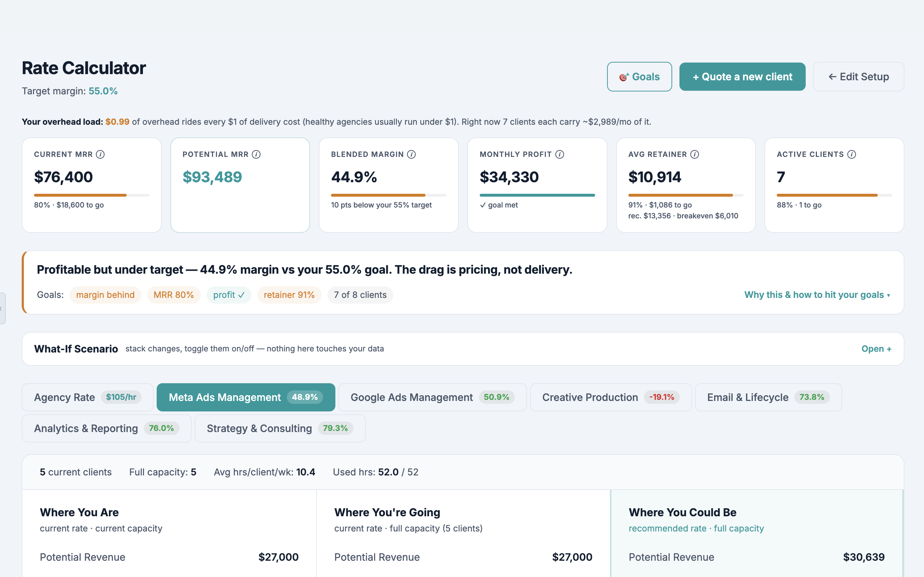Click the Monthly Profit info icon
This screenshot has height=577, width=924.
coord(559,154)
